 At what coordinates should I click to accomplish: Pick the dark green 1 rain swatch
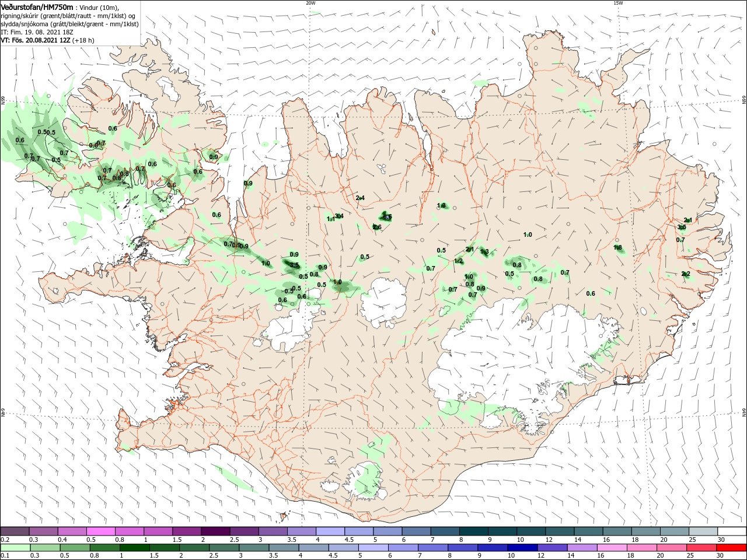click(135, 548)
